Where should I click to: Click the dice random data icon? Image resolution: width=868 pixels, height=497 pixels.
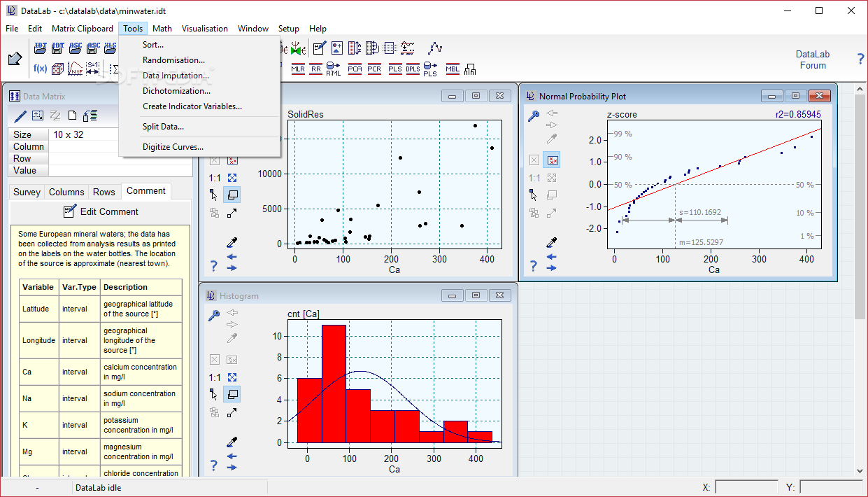pyautogui.click(x=58, y=69)
